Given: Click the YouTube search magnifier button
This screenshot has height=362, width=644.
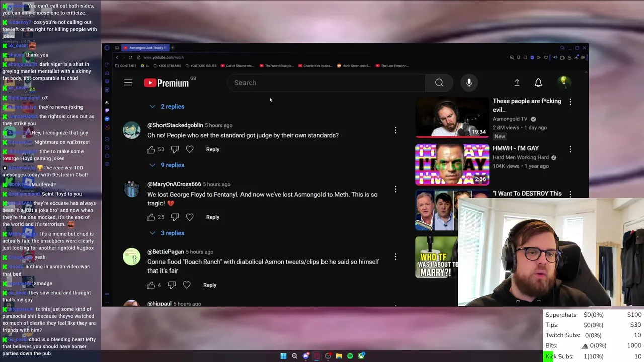Looking at the screenshot, I should pyautogui.click(x=439, y=83).
